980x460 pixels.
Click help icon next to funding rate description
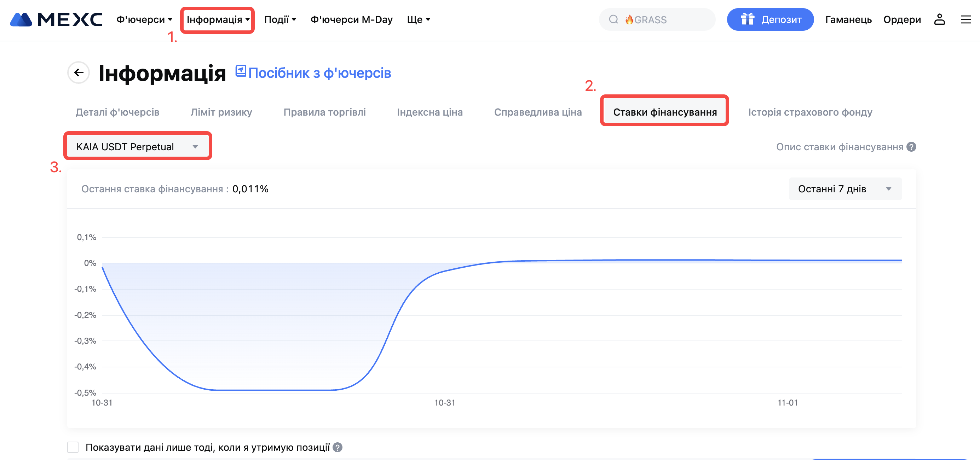[x=911, y=147]
